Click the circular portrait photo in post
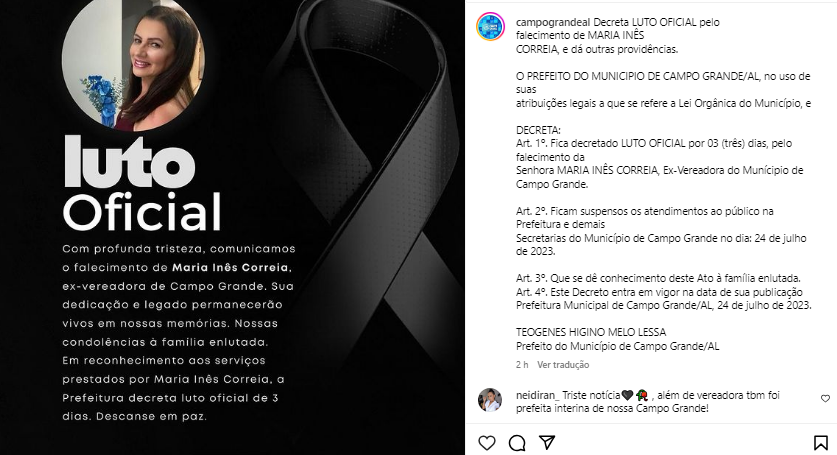Image resolution: width=837 pixels, height=455 pixels. click(133, 61)
